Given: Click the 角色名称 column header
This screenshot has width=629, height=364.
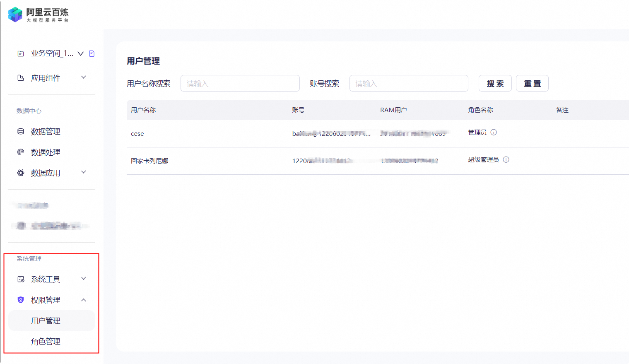Looking at the screenshot, I should pyautogui.click(x=480, y=110).
